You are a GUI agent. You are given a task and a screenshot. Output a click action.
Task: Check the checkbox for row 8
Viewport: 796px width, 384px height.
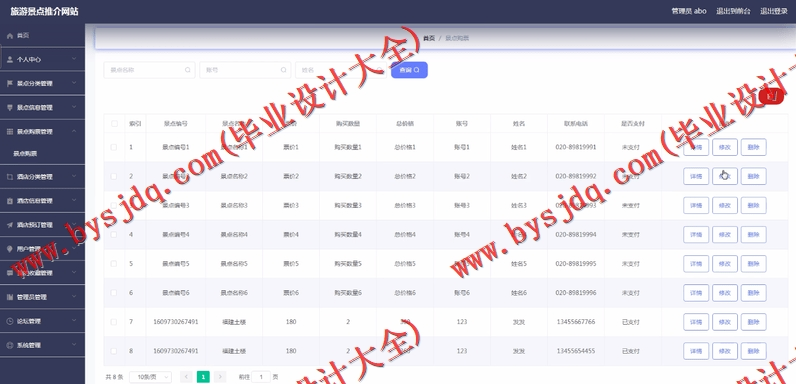[114, 351]
